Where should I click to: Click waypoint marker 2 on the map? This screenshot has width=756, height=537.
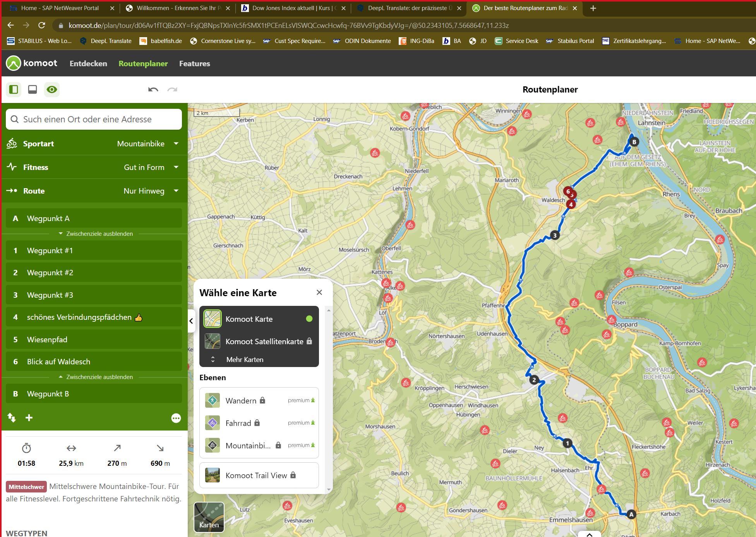pos(534,380)
